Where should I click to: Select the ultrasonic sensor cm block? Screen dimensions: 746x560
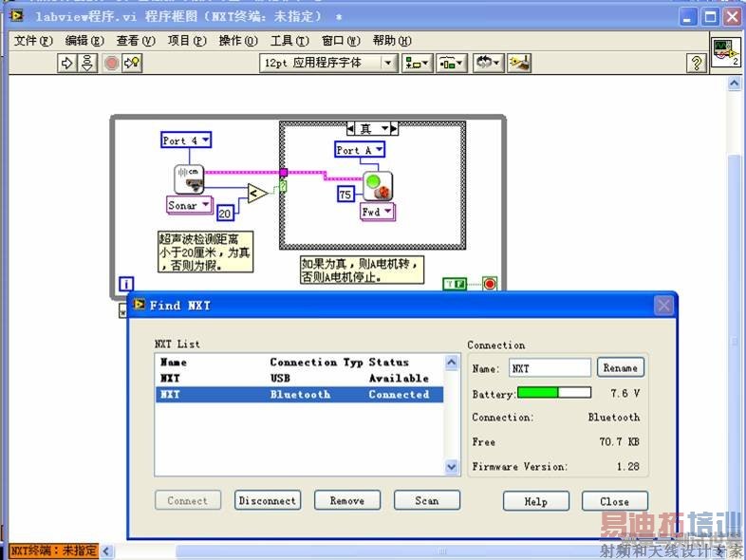(x=189, y=178)
